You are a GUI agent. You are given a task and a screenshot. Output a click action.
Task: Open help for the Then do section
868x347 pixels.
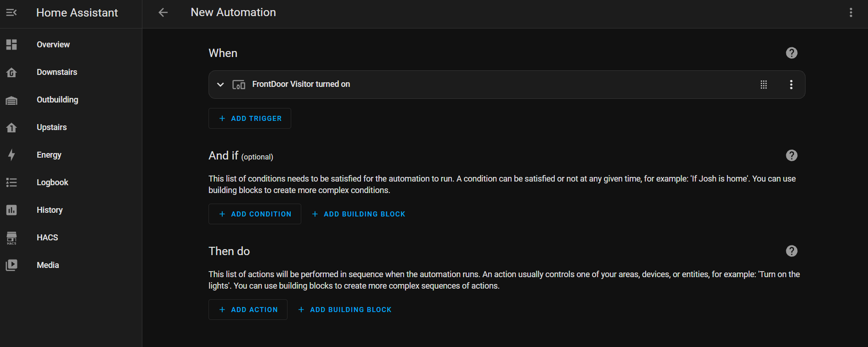(792, 251)
